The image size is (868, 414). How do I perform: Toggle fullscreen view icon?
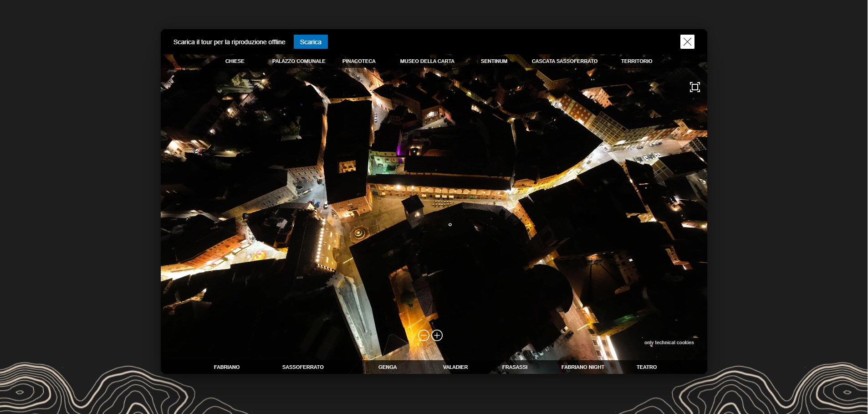click(694, 87)
